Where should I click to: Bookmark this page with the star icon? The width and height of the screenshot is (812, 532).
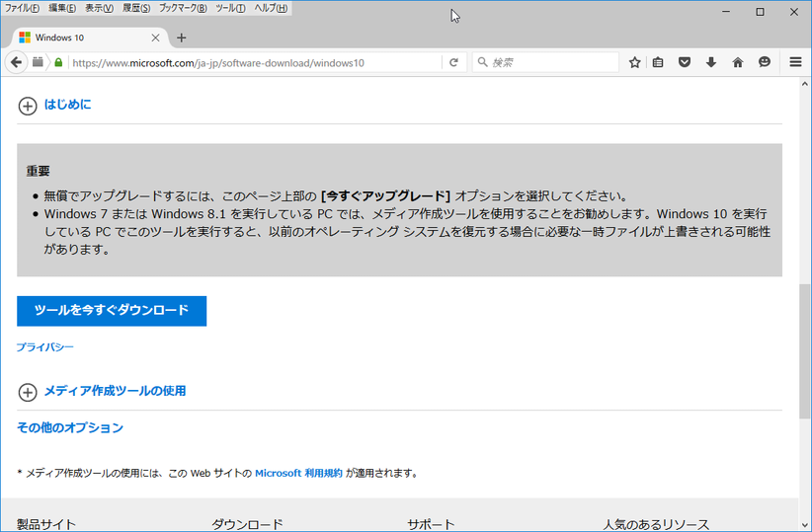tap(634, 62)
